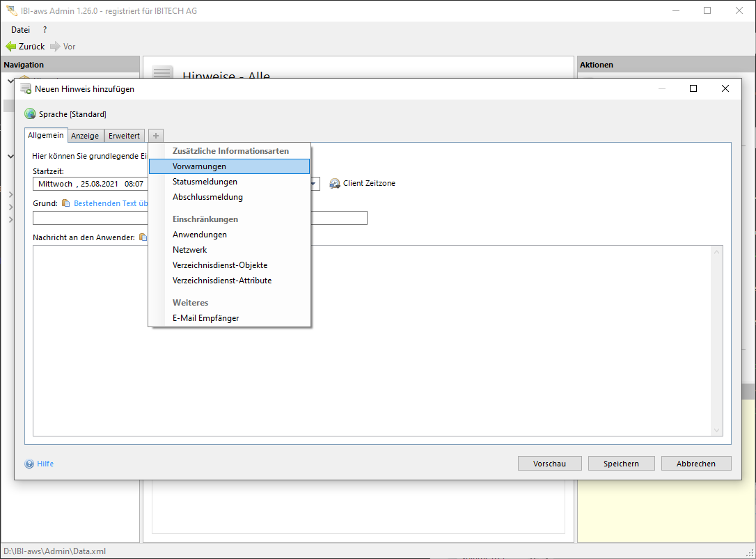756x559 pixels.
Task: Select E-Mail Empfänger menu entry
Action: [x=205, y=318]
